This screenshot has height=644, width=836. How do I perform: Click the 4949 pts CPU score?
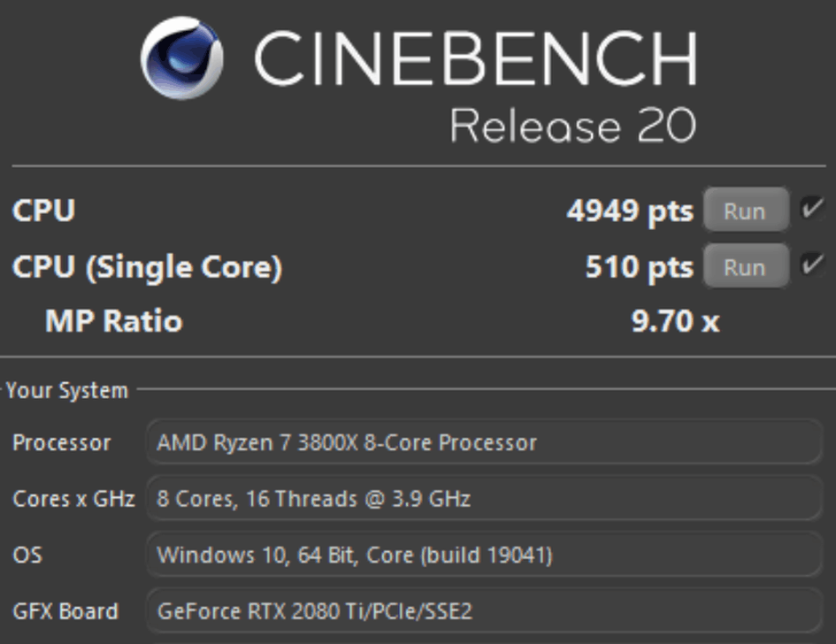(x=630, y=211)
